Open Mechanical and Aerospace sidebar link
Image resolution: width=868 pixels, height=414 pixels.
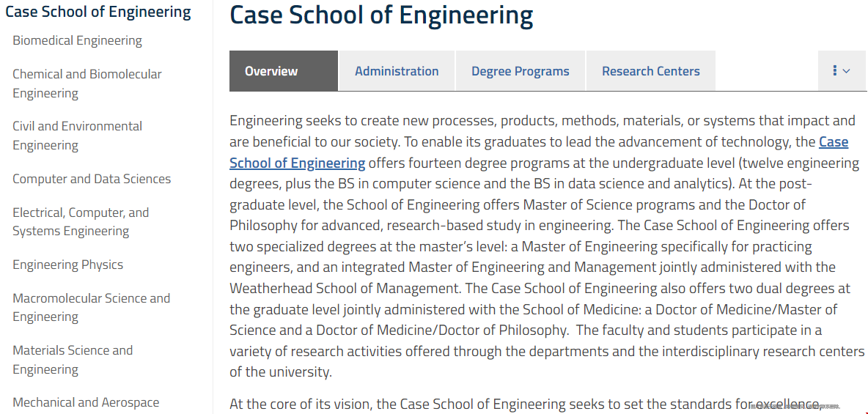[86, 402]
